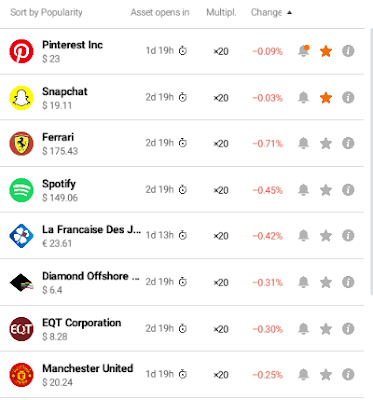
Task: Click the Multipl. column header
Action: pyautogui.click(x=221, y=13)
